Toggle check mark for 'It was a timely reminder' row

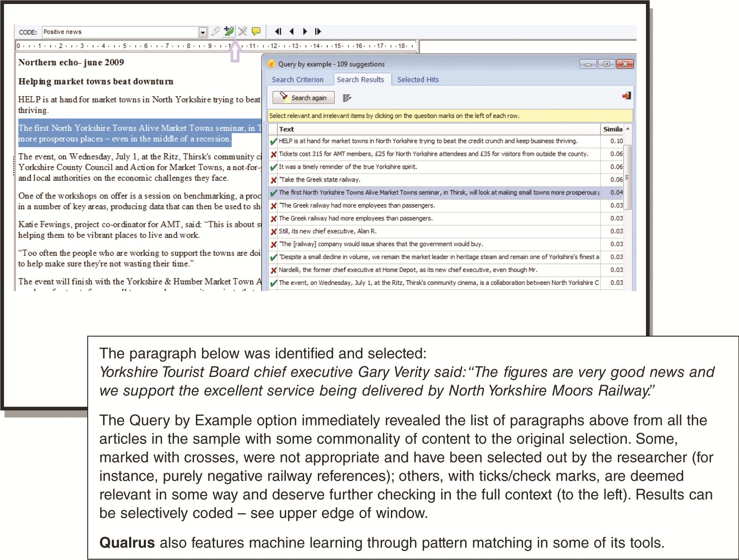coord(273,167)
